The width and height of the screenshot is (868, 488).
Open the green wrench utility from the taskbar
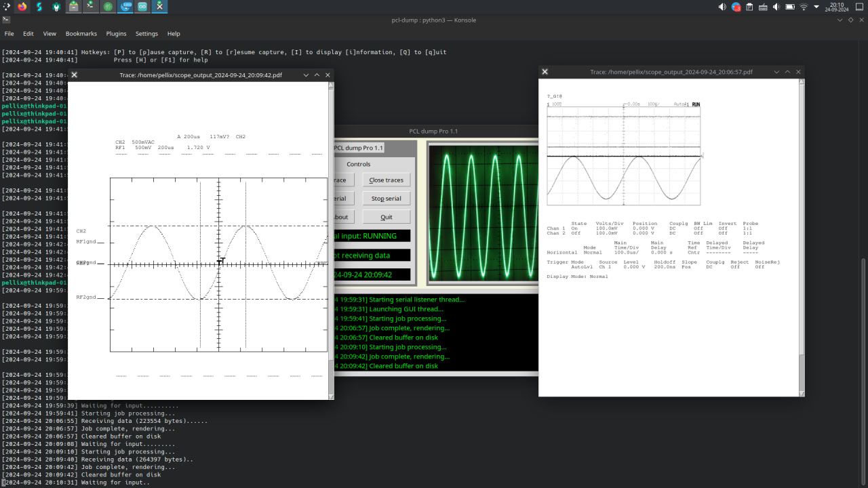(x=56, y=7)
